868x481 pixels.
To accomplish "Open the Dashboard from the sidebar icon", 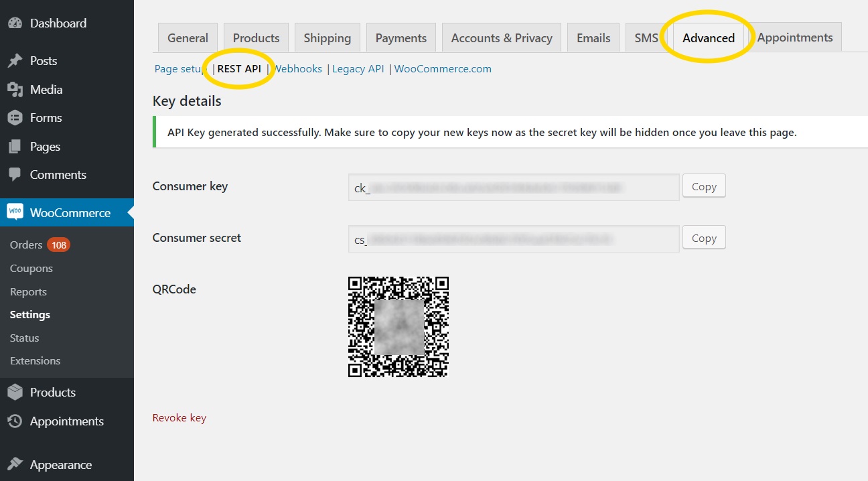I will 15,22.
